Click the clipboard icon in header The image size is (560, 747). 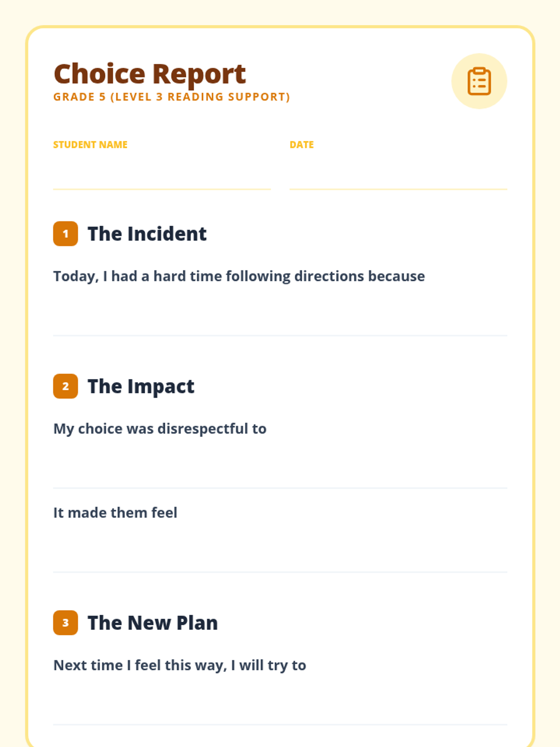pyautogui.click(x=479, y=81)
